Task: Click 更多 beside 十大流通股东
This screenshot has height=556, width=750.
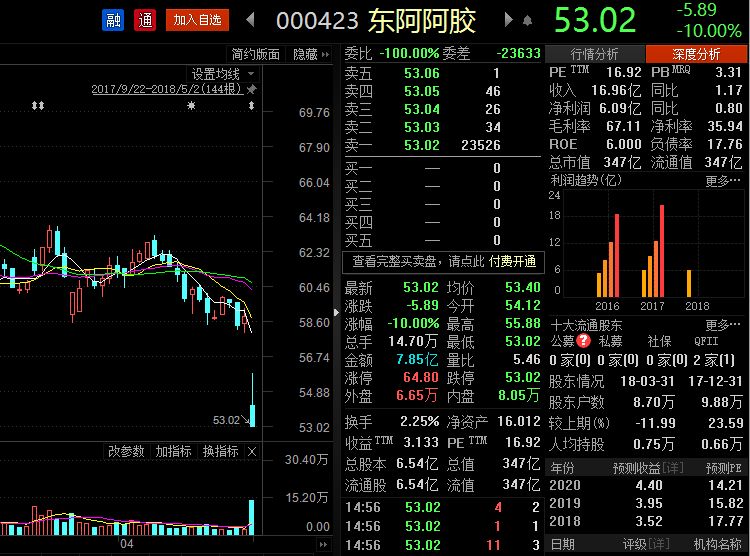Action: 723,325
